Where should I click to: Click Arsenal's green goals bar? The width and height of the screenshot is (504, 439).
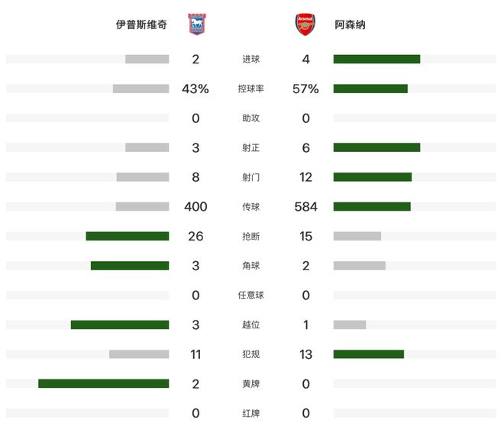coord(376,59)
